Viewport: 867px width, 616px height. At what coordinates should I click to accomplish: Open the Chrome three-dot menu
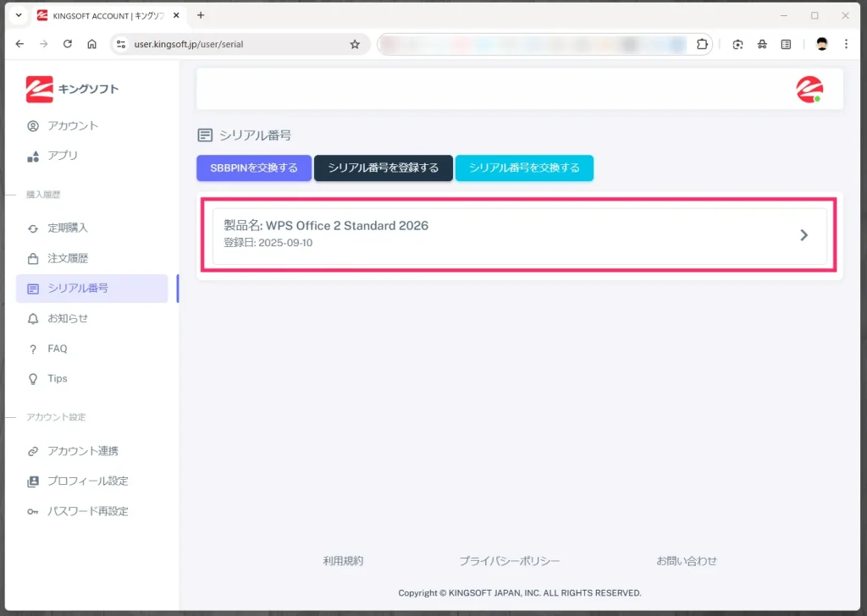(846, 44)
